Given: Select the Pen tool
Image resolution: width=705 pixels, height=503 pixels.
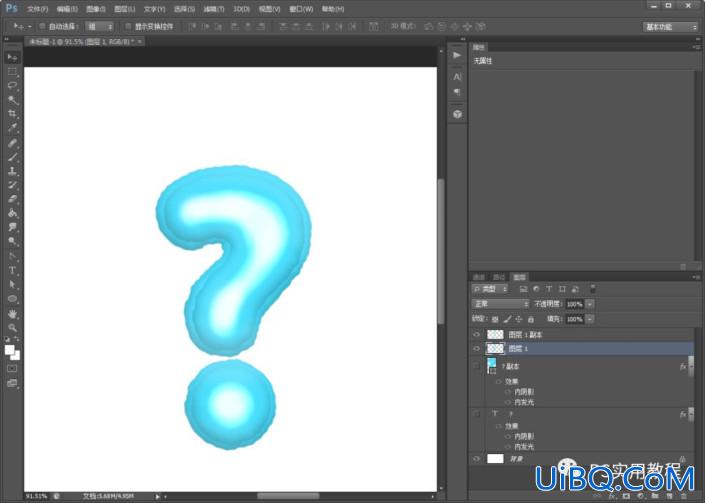Looking at the screenshot, I should (x=12, y=257).
